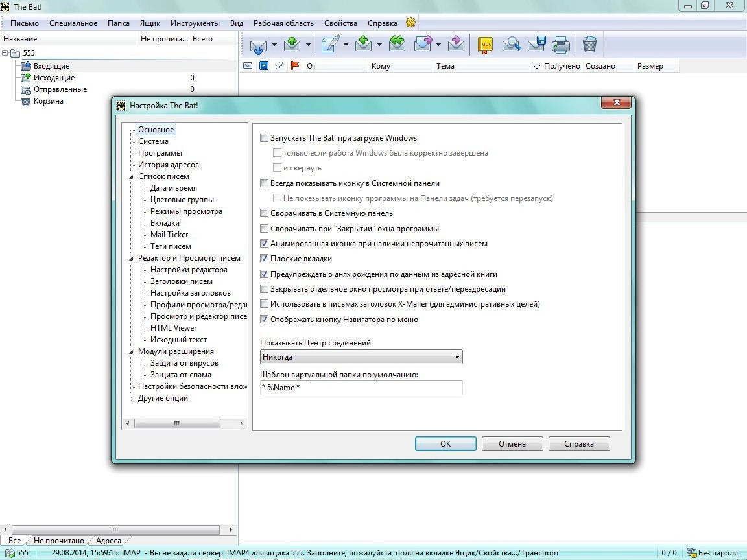The width and height of the screenshot is (747, 560).
Task: Check Закрывать отдельное окно просмотра при ответе
Action: coord(264,289)
